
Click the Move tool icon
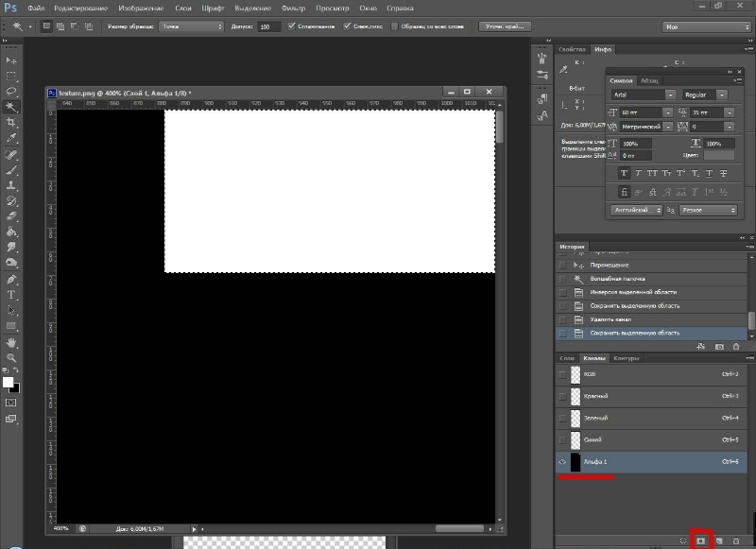pyautogui.click(x=11, y=60)
